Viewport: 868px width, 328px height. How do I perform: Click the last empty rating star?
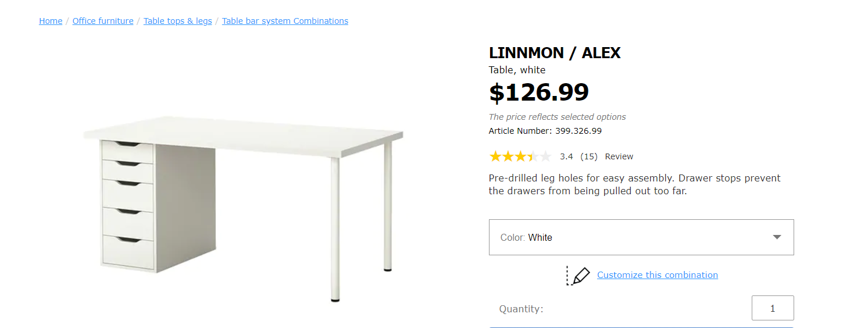click(x=545, y=156)
